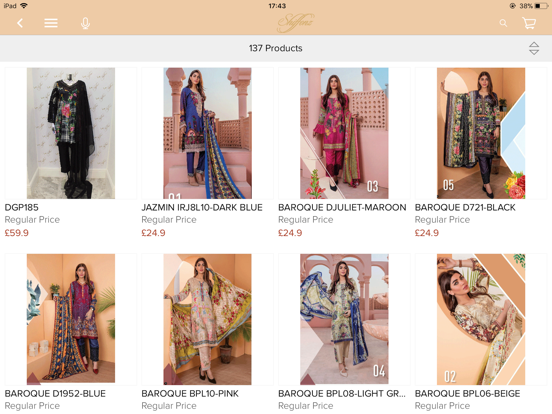Select the BAROQUE BPL06-BEIGE title
The image size is (552, 414).
click(x=468, y=394)
